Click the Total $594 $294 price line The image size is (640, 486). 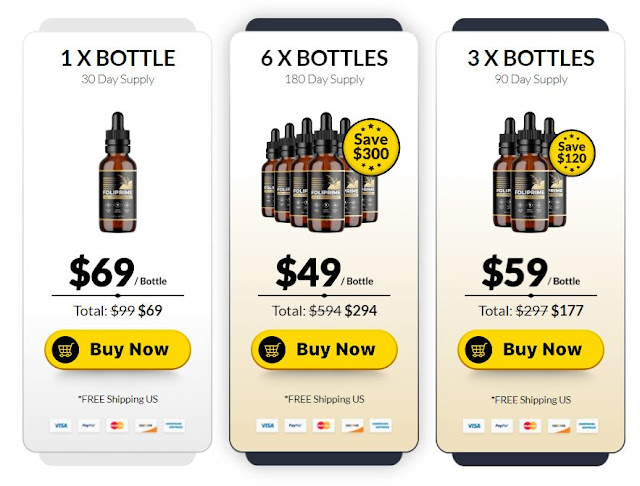click(x=324, y=311)
